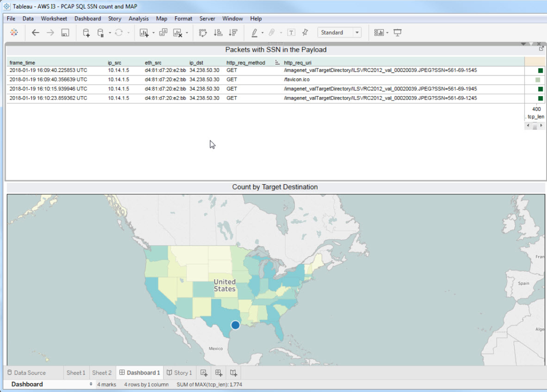Click the Swap Rows and Columns icon
This screenshot has width=547, height=392.
[x=203, y=32]
